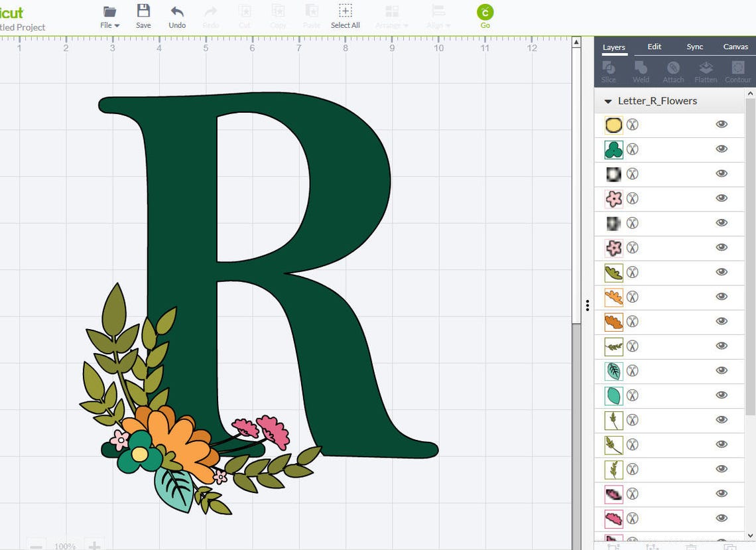Select the Slice tool
This screenshot has height=550, width=756.
[x=608, y=70]
